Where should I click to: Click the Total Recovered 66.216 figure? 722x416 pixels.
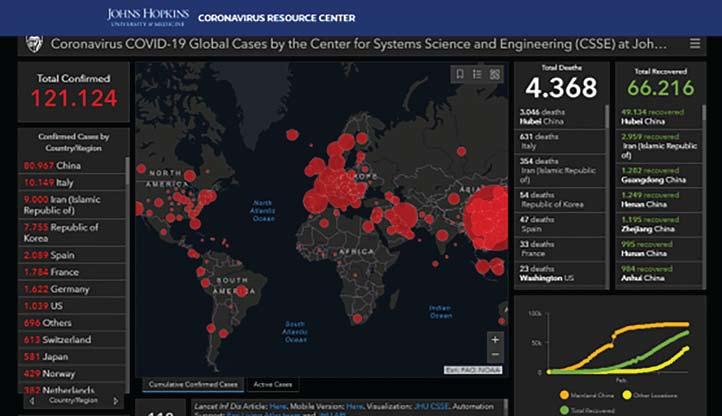click(660, 88)
